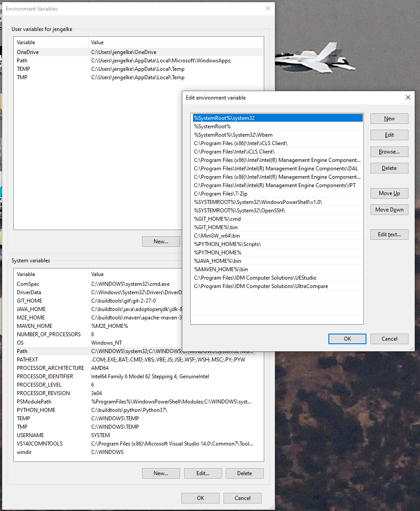
Task: Open the Edit text view of the Path variable
Action: tap(389, 234)
